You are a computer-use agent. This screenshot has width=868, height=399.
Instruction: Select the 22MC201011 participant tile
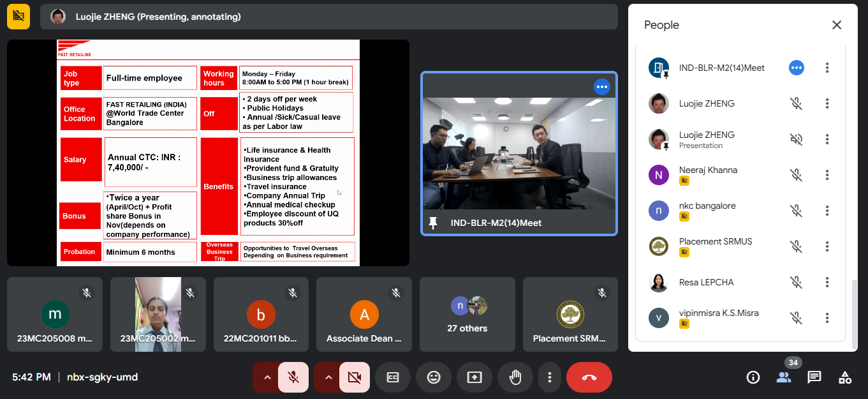coord(261,314)
